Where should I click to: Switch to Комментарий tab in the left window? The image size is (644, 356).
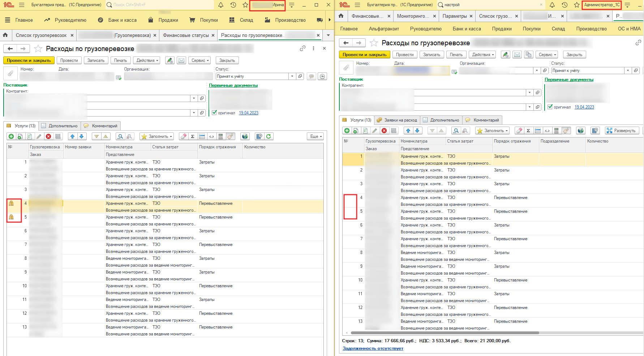tap(100, 126)
